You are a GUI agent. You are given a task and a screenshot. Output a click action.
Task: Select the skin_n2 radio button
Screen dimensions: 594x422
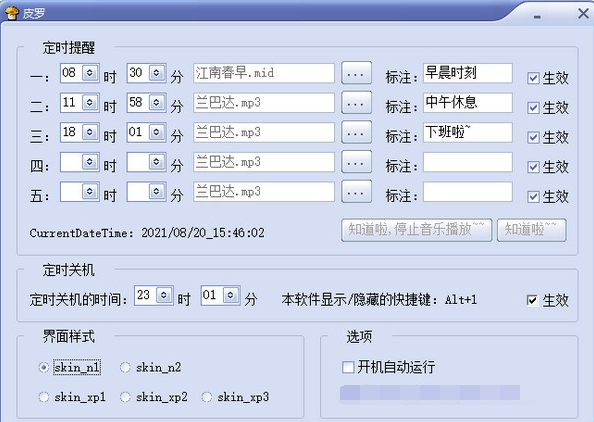tap(125, 367)
